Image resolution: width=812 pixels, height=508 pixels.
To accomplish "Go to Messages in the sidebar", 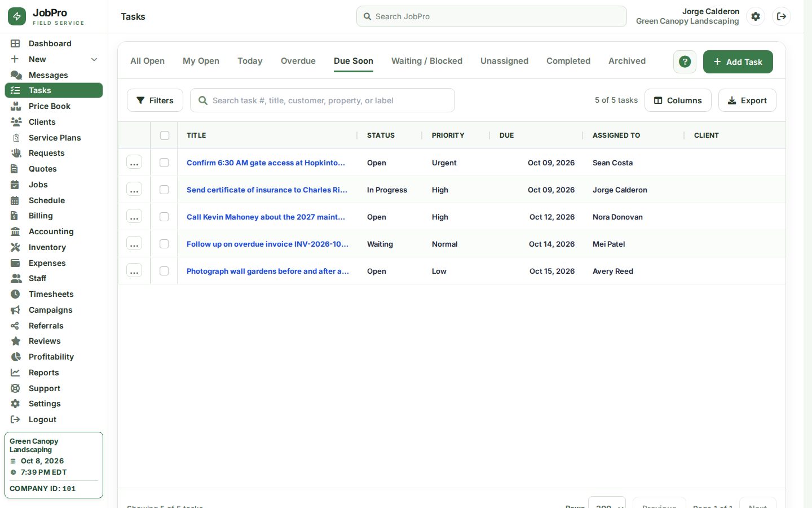I will click(x=54, y=75).
